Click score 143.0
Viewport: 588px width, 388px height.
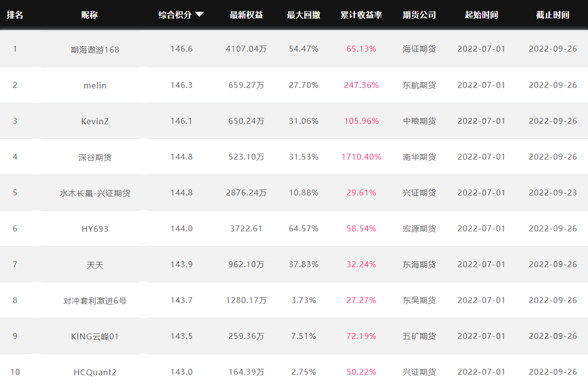(x=181, y=372)
